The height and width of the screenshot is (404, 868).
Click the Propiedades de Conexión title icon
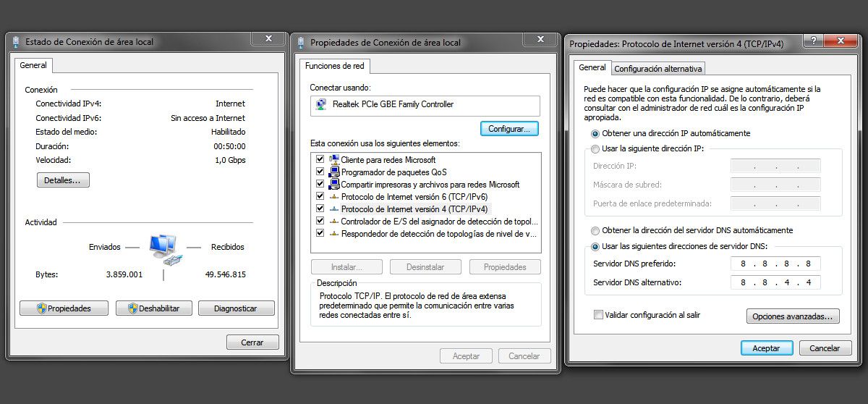(300, 43)
